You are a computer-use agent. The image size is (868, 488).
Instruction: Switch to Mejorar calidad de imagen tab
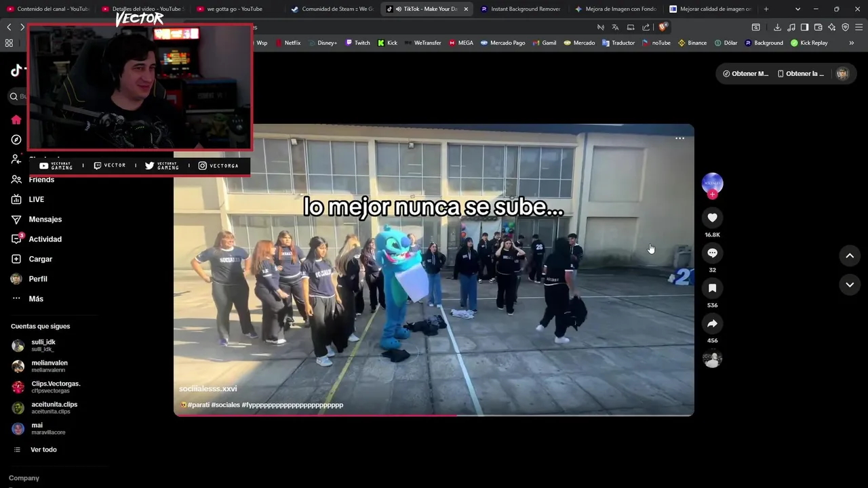coord(710,9)
